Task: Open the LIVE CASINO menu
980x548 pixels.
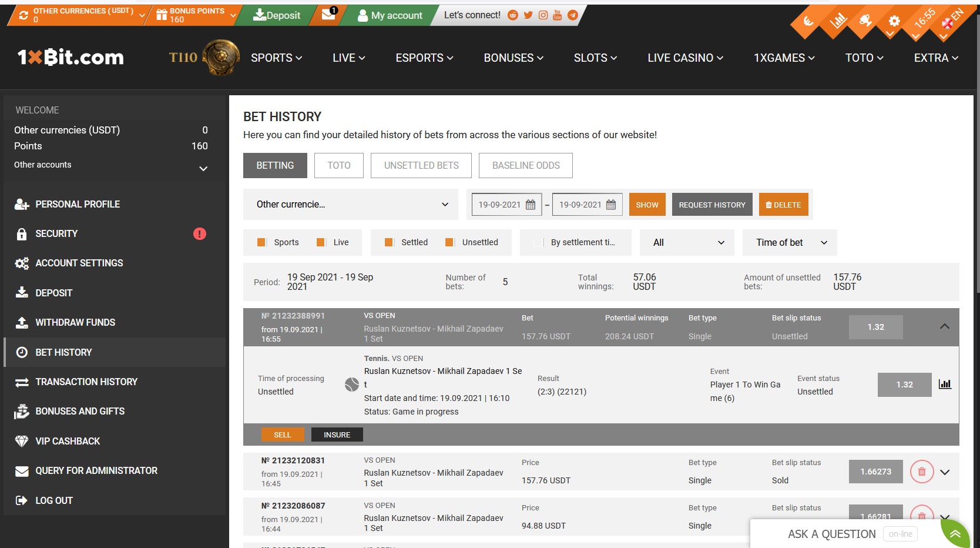Action: point(686,58)
